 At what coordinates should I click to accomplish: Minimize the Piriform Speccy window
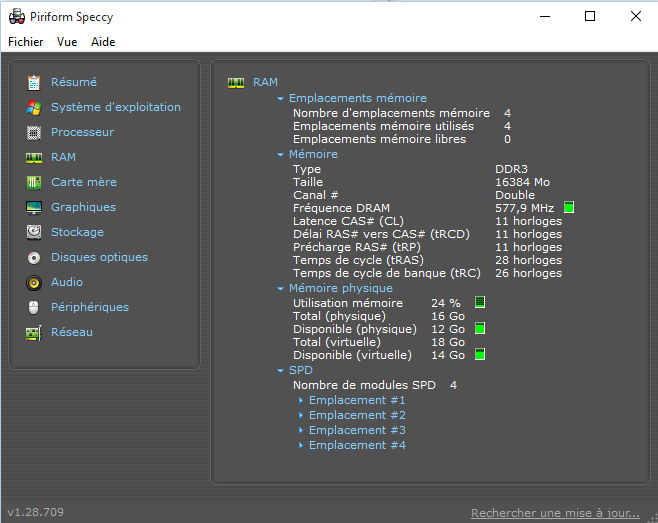[545, 16]
